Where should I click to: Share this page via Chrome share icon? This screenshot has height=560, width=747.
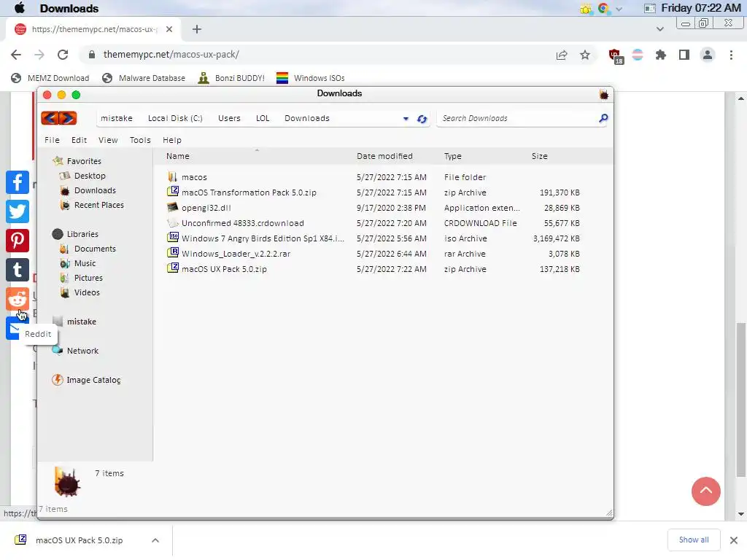[562, 55]
